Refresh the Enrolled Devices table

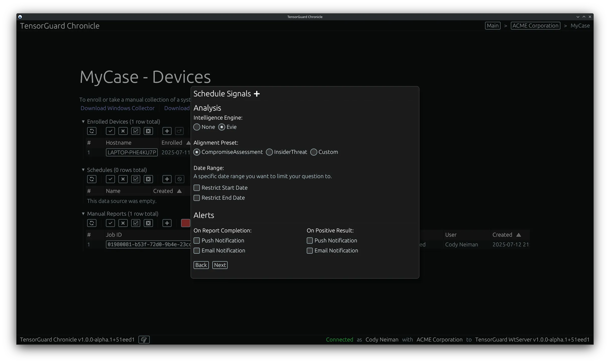(92, 131)
